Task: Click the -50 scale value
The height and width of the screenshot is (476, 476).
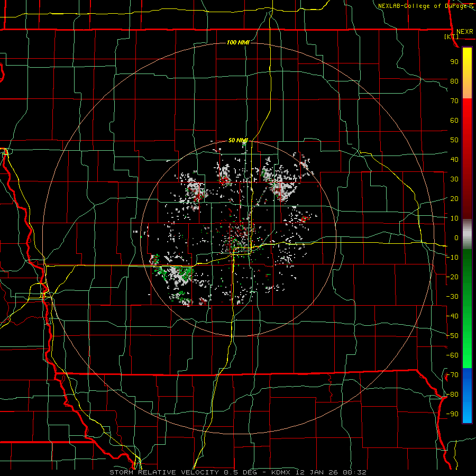Action: (x=452, y=336)
